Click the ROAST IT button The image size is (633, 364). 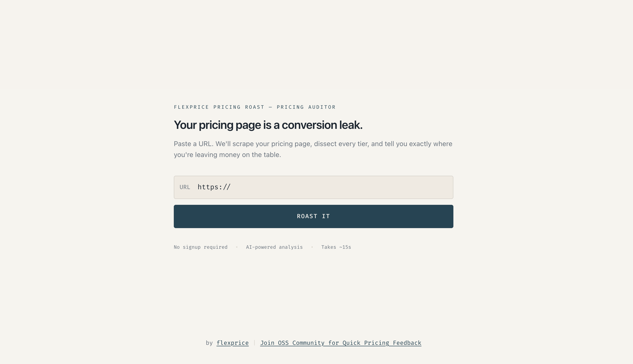pyautogui.click(x=313, y=216)
